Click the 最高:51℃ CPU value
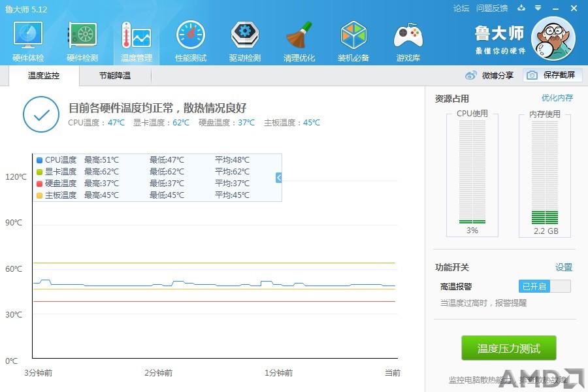Screen dimensions: 588x392 coord(101,160)
